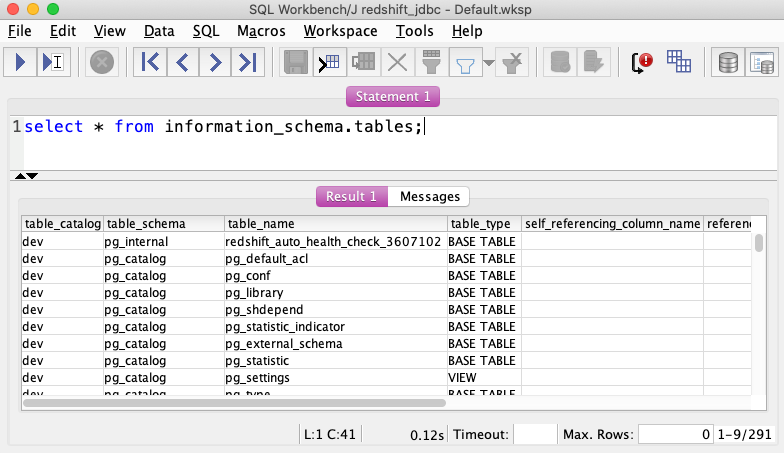Select columns filter funnel with grid icon
784x453 pixels.
pyautogui.click(x=431, y=62)
